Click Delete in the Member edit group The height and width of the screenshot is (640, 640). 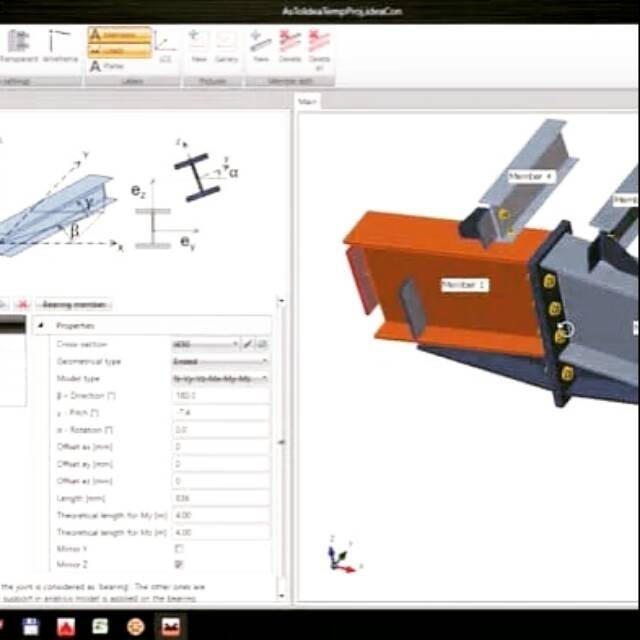point(289,46)
